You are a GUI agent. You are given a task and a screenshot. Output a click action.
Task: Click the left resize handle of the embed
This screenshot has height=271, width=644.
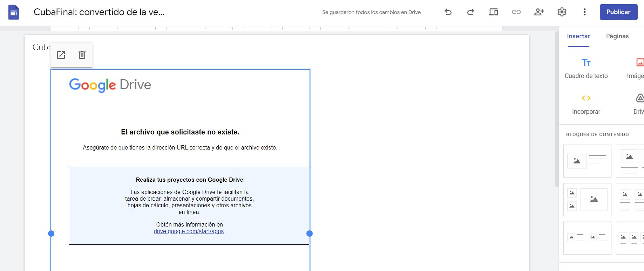(51, 234)
